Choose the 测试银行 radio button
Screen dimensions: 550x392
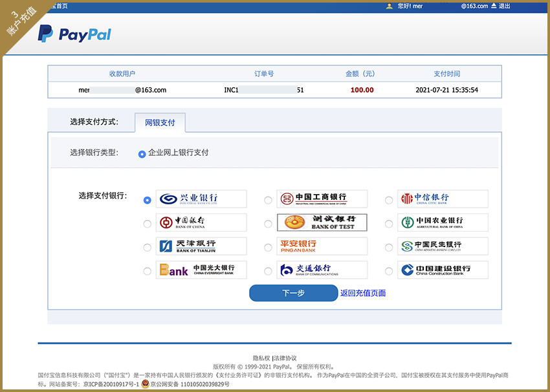pyautogui.click(x=268, y=224)
